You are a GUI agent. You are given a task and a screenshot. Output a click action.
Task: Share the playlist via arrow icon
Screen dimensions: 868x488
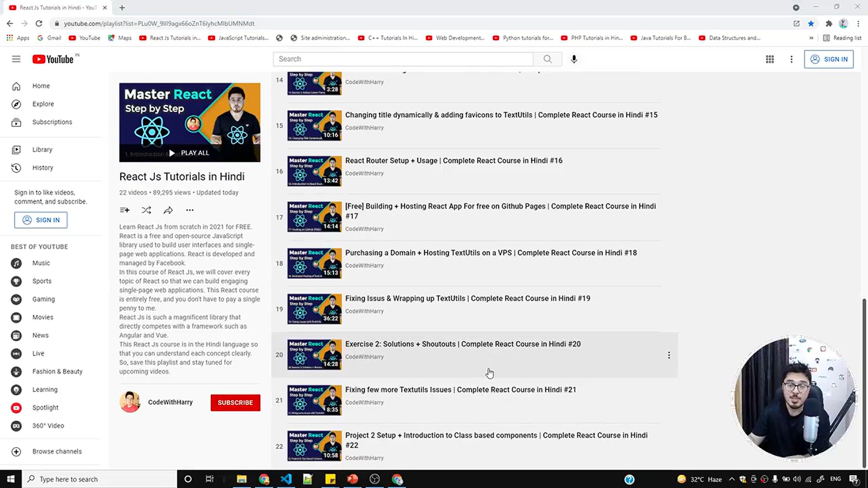[168, 210]
